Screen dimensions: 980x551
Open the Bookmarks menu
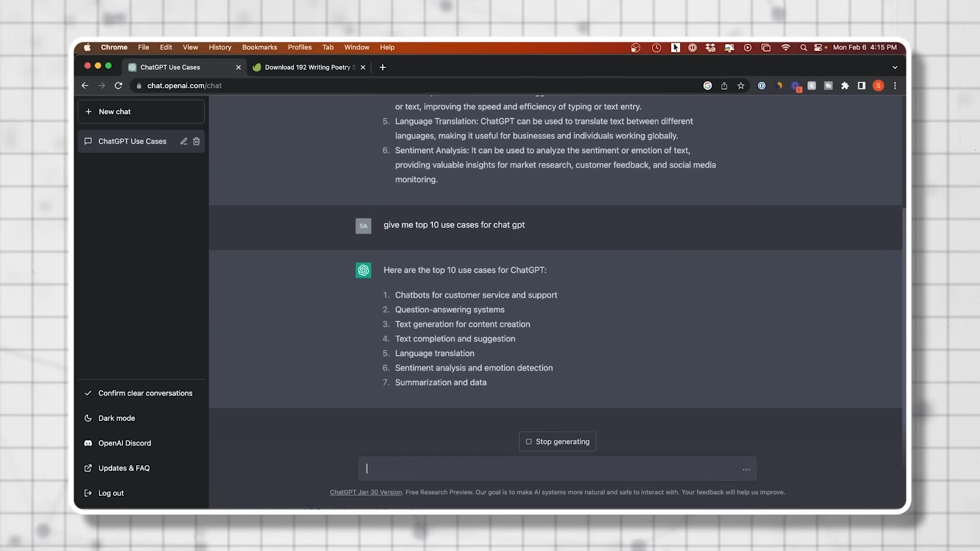pos(259,47)
